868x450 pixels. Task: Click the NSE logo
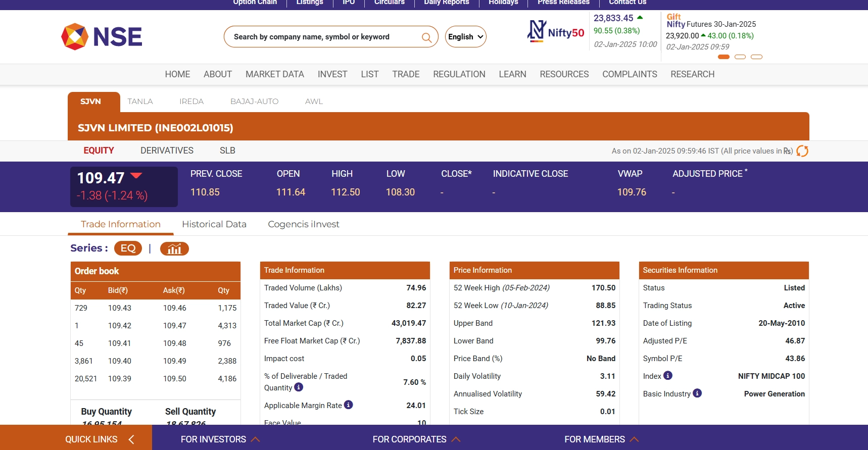click(x=102, y=37)
